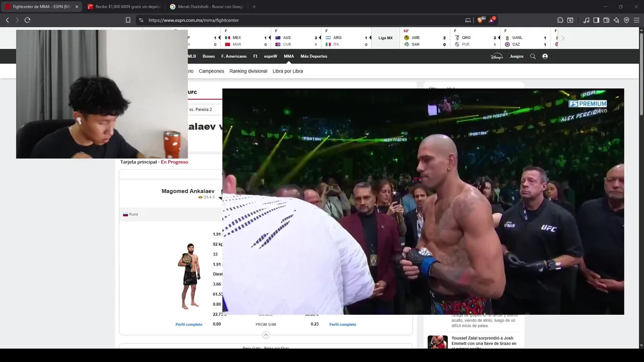Open a new browser tab
Image resolution: width=644 pixels, height=362 pixels.
[x=254, y=7]
